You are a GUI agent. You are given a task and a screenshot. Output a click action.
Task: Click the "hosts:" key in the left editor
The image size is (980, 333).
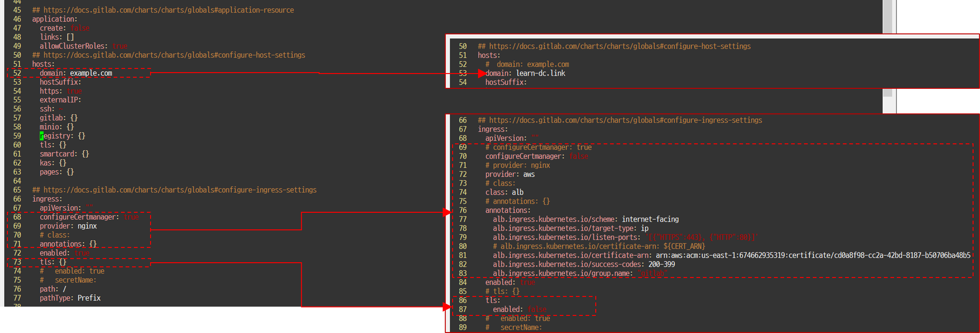(x=43, y=64)
